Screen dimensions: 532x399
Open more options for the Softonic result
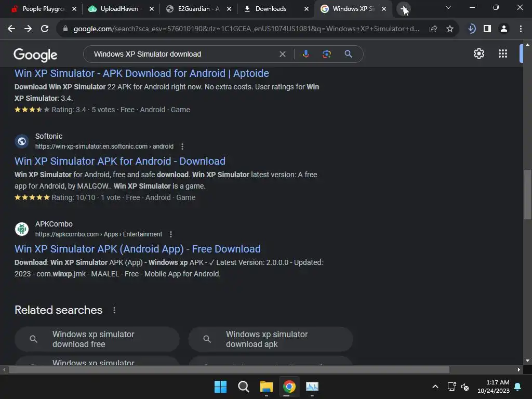[182, 147]
